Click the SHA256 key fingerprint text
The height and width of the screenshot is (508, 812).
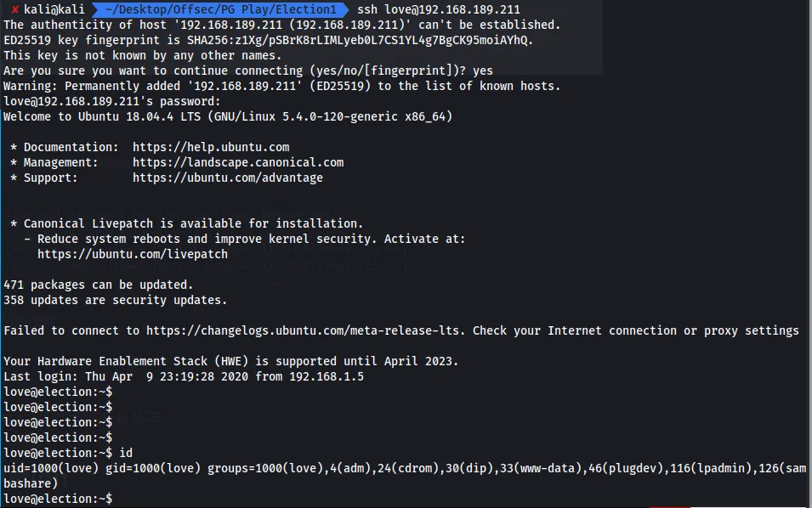(x=360, y=40)
